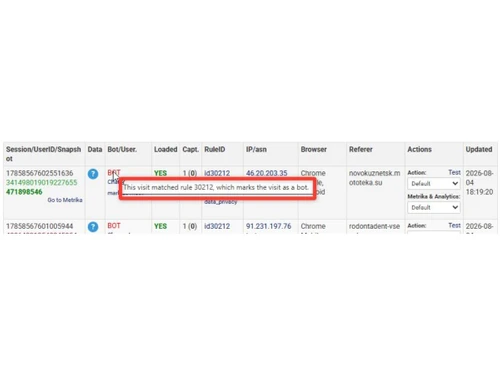Open rule id30212 in the 91.231.197.76 row

[x=217, y=226]
